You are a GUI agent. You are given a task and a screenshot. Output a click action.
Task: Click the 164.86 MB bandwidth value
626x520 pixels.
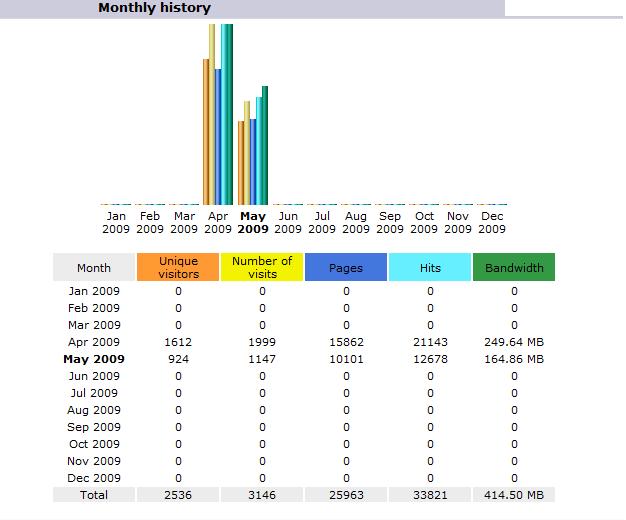point(514,359)
